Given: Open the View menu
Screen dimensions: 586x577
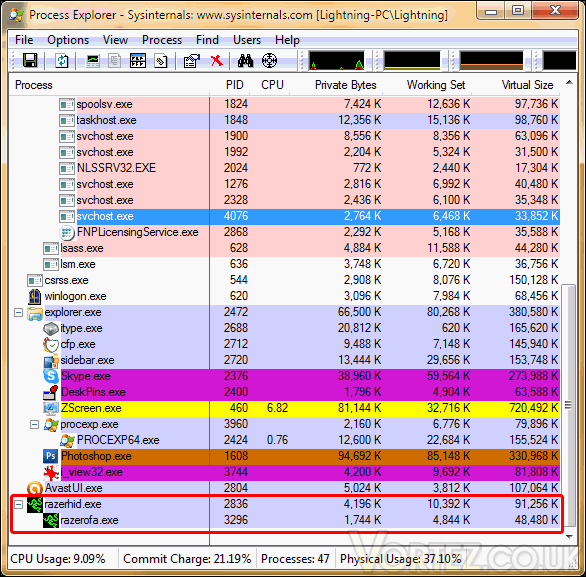Looking at the screenshot, I should point(115,40).
